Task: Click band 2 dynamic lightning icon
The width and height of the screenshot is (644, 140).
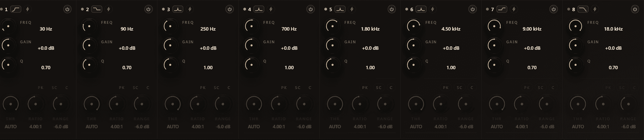Action: pos(108,9)
